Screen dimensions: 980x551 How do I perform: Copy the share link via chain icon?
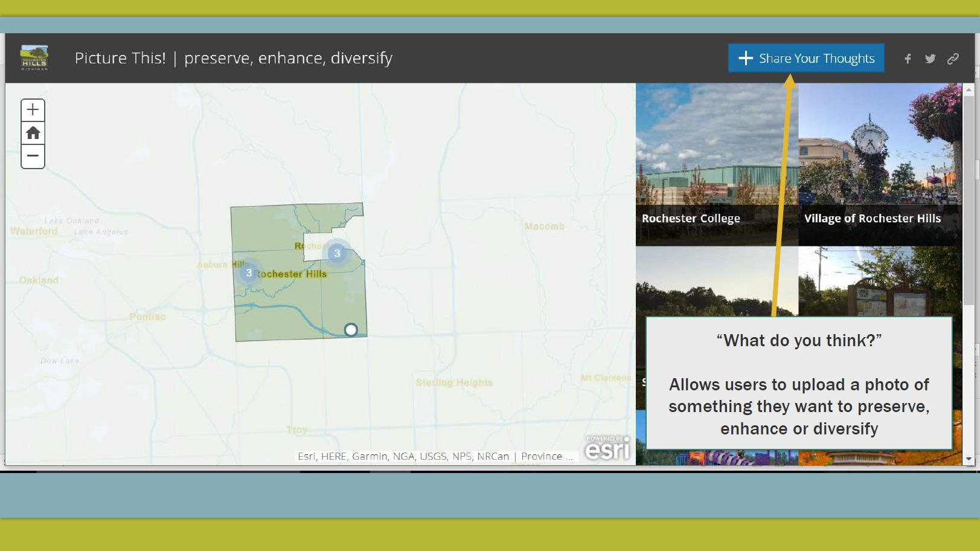click(x=953, y=59)
